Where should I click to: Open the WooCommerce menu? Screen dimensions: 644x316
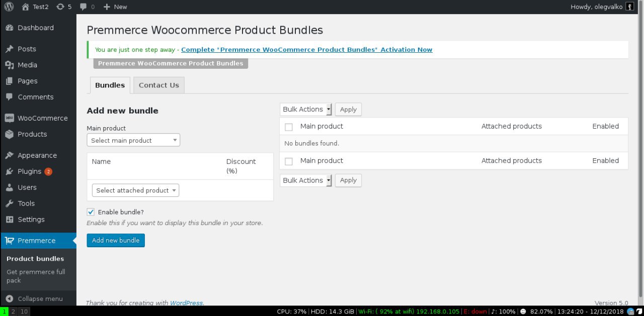pyautogui.click(x=38, y=118)
